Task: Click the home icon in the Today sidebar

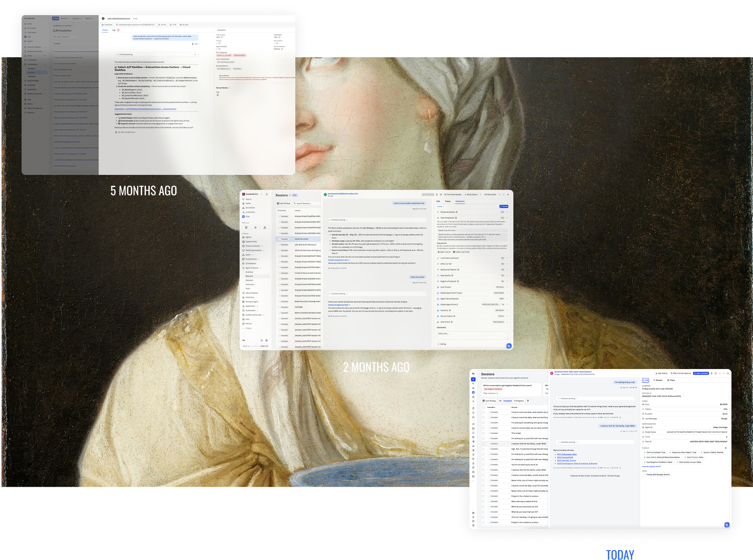Action: click(x=473, y=388)
